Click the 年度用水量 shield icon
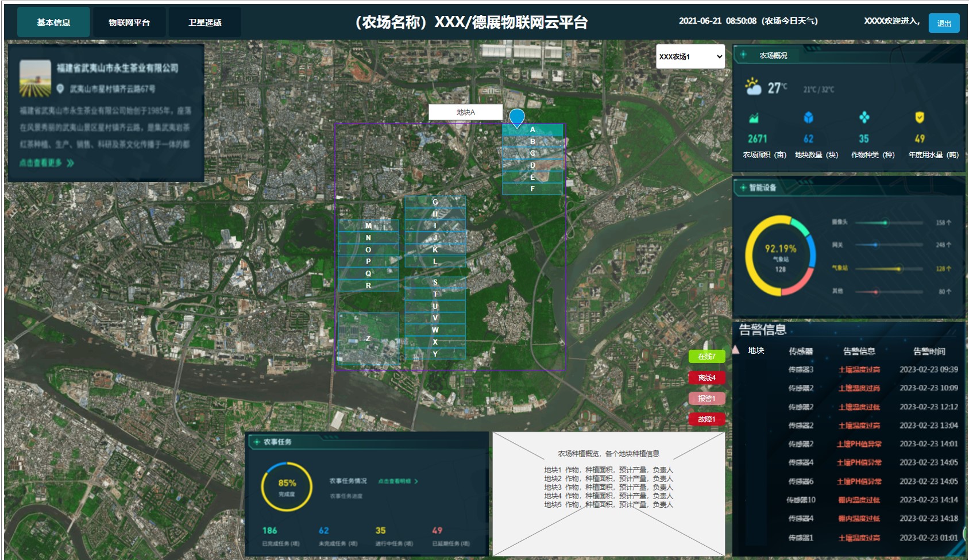The width and height of the screenshot is (969, 560). pos(920,118)
